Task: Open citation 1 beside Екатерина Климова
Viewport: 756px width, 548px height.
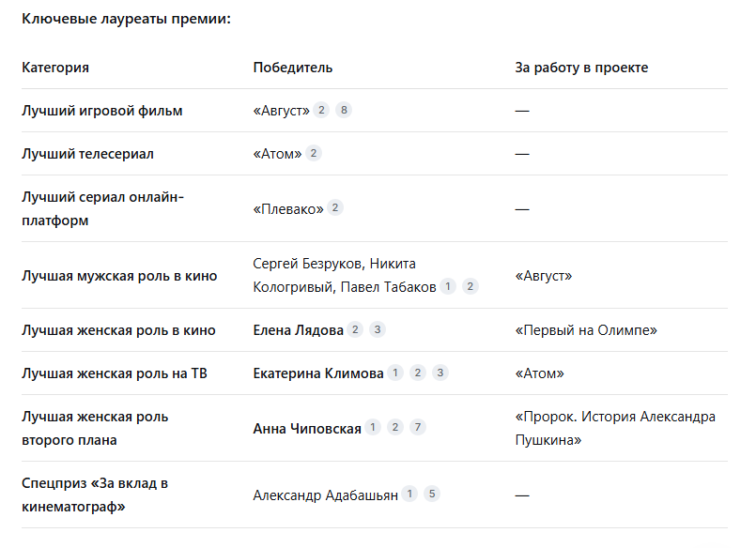Action: click(x=395, y=373)
